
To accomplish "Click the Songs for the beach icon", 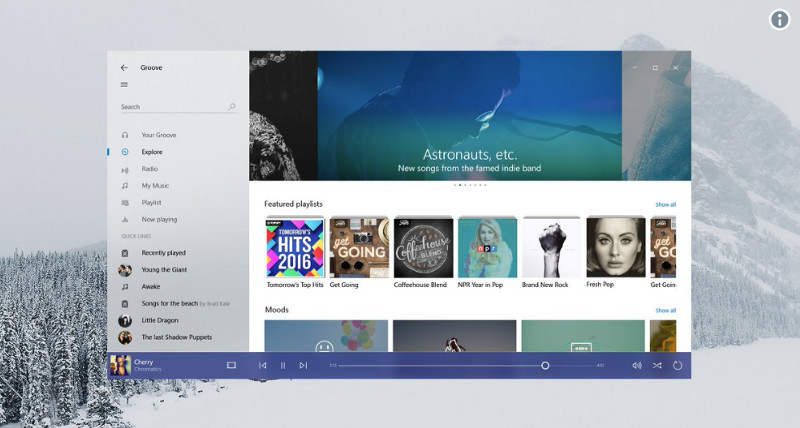I will pyautogui.click(x=125, y=304).
